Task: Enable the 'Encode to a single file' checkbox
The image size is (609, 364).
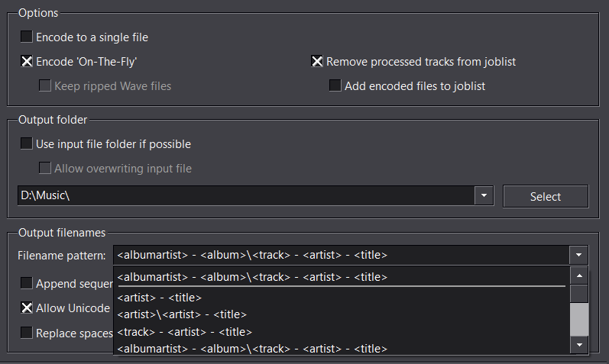Action: (x=27, y=37)
